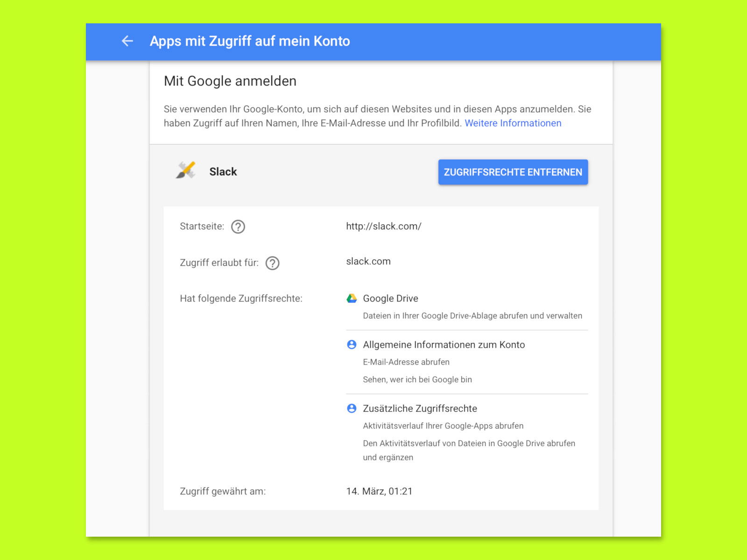Click account icon beside Zusätzliche Zugriffsrechte
This screenshot has height=560, width=747.
352,408
